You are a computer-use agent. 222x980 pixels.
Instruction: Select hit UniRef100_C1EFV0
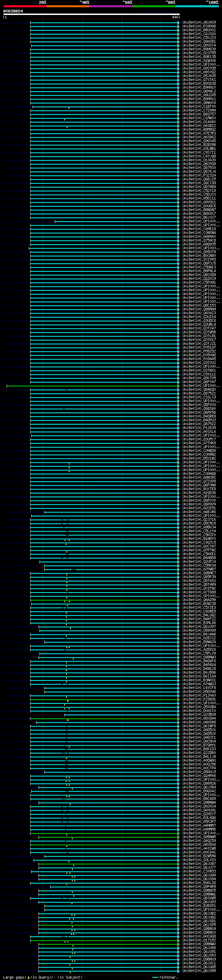pyautogui.click(x=199, y=106)
